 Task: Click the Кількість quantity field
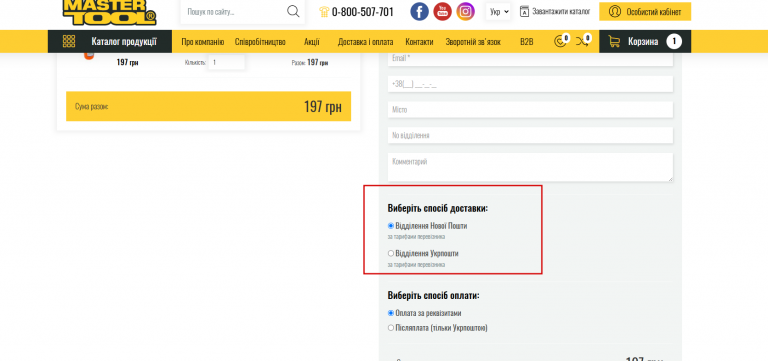(x=226, y=63)
